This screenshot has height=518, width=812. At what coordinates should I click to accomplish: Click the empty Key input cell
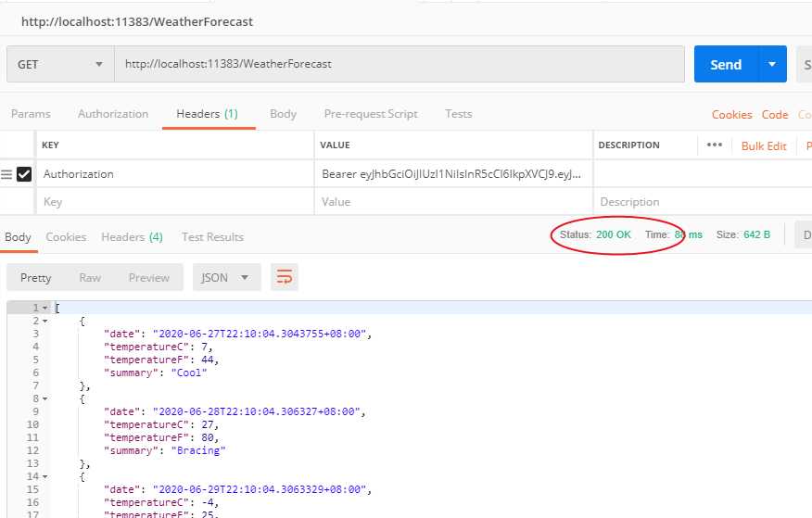pyautogui.click(x=175, y=202)
